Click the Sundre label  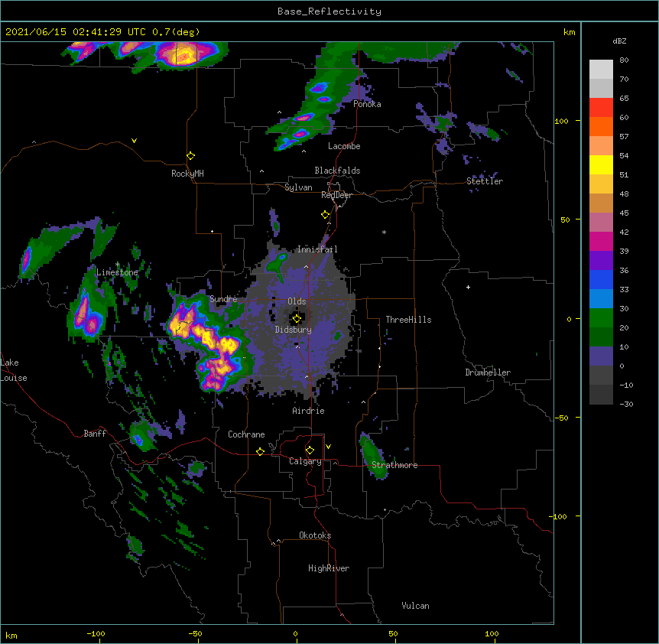(x=223, y=299)
